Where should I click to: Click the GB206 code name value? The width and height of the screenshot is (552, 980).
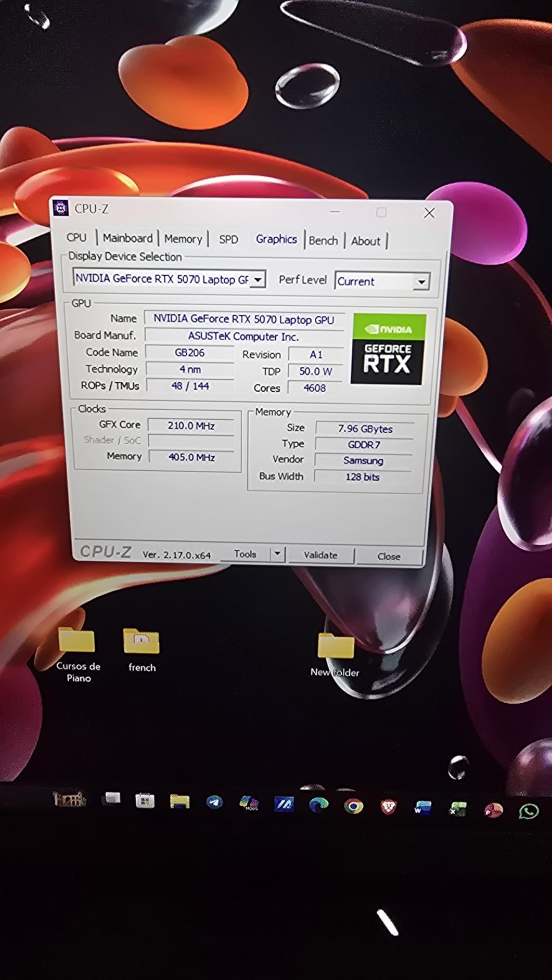190,352
